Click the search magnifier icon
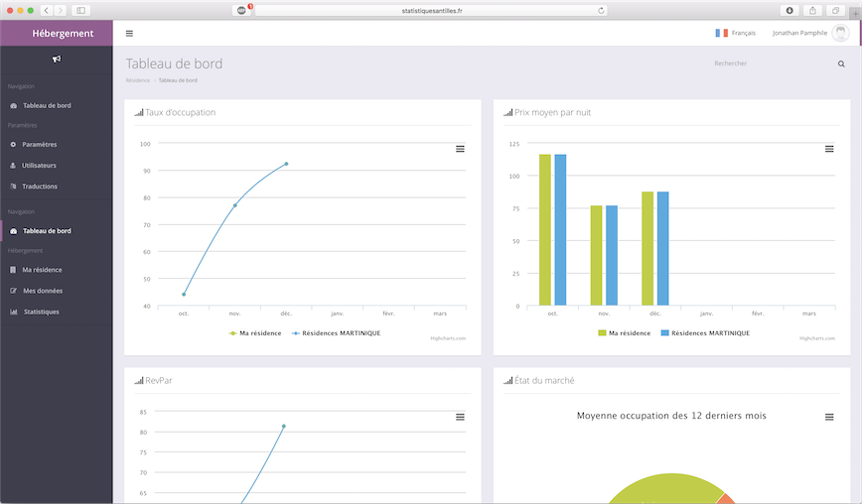862x504 pixels. 841,63
